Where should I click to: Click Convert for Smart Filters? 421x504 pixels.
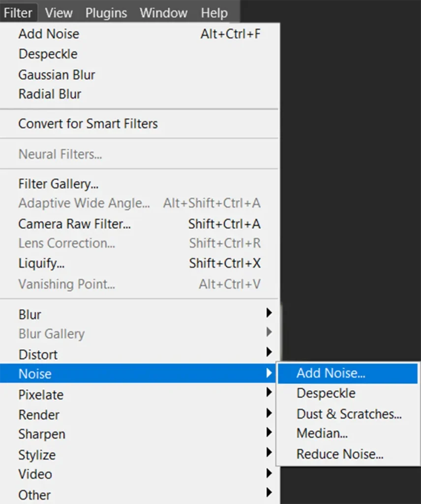coord(88,124)
